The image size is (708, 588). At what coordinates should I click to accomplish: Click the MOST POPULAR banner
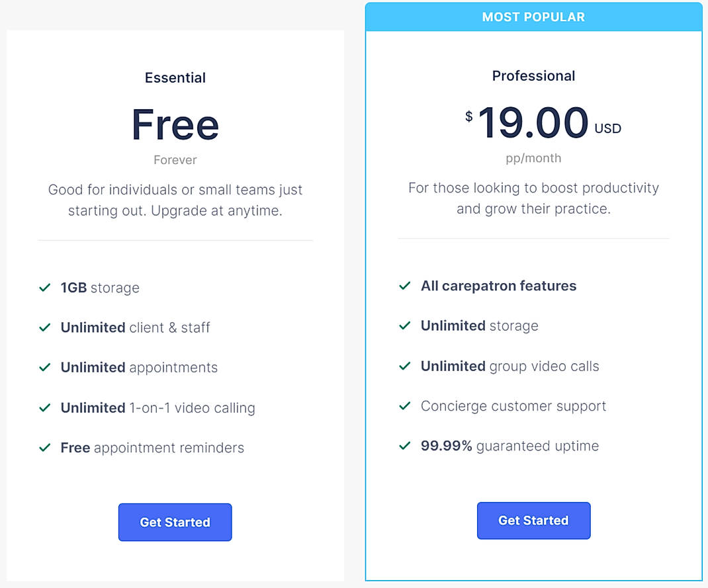tap(533, 17)
